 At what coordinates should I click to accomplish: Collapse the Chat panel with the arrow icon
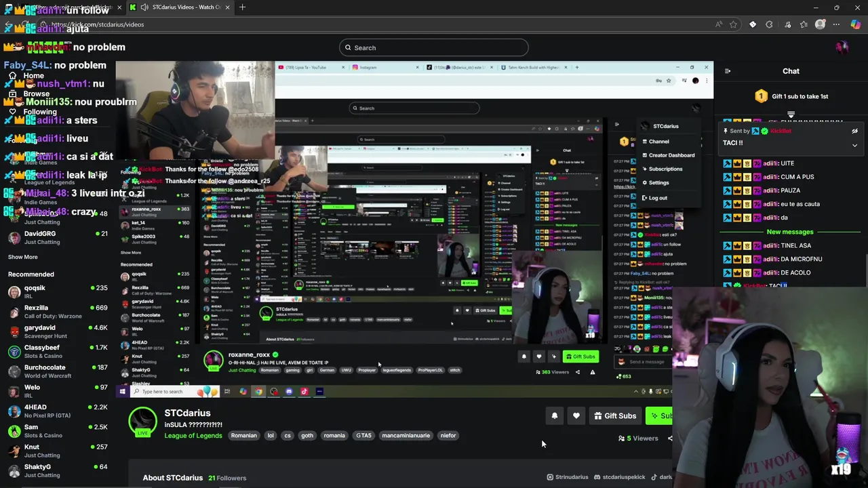(728, 71)
